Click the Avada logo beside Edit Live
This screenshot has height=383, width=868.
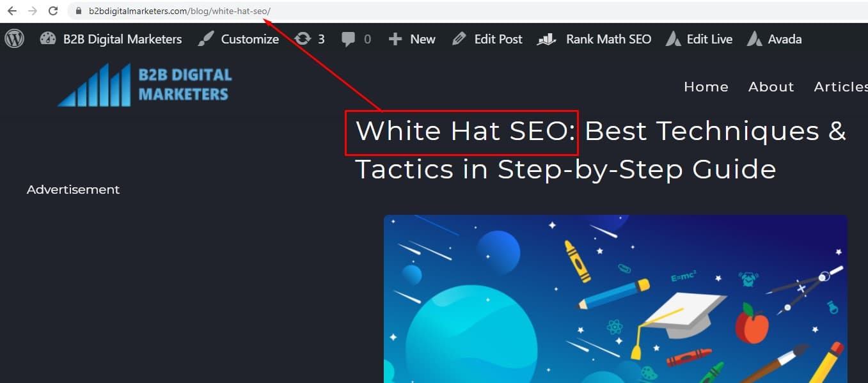click(x=673, y=39)
